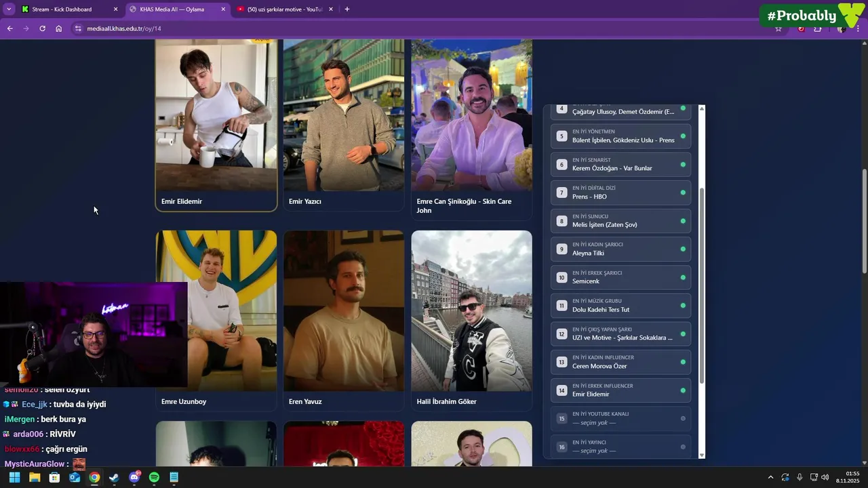
Task: Open category 12 En İyi Çıkış Yapan Şarkı
Action: coord(620,333)
